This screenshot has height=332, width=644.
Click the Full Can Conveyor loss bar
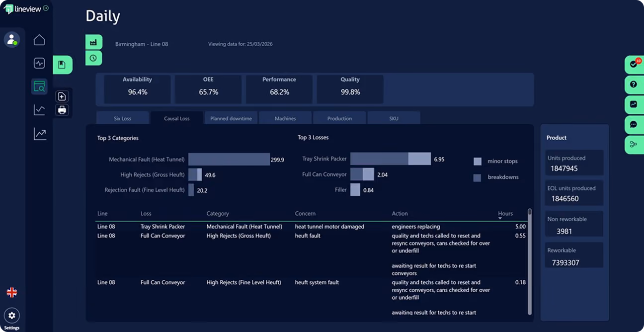pos(362,174)
